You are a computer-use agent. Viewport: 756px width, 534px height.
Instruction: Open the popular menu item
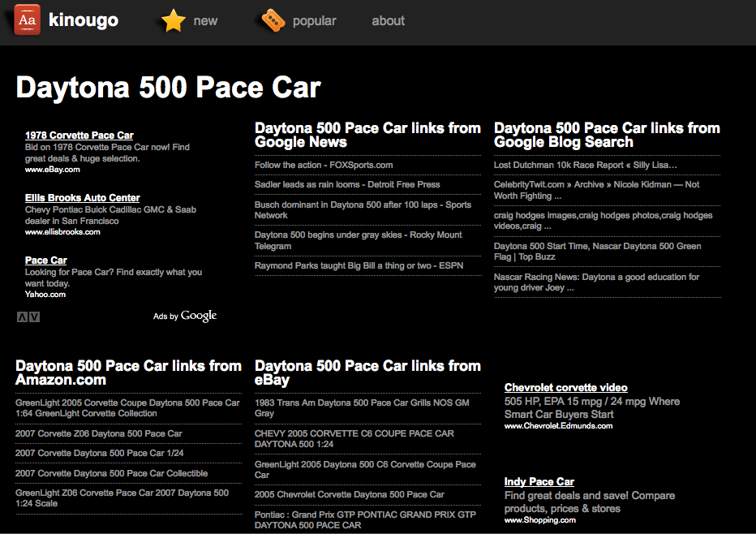(315, 21)
